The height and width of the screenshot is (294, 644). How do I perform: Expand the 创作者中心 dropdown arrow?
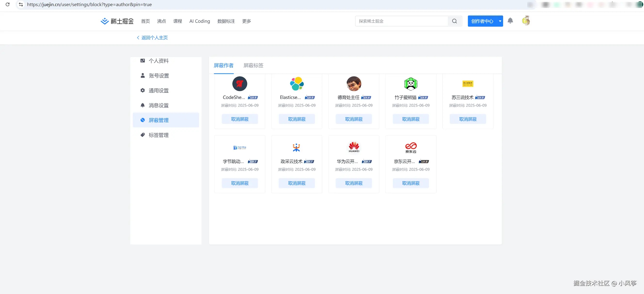pyautogui.click(x=500, y=21)
